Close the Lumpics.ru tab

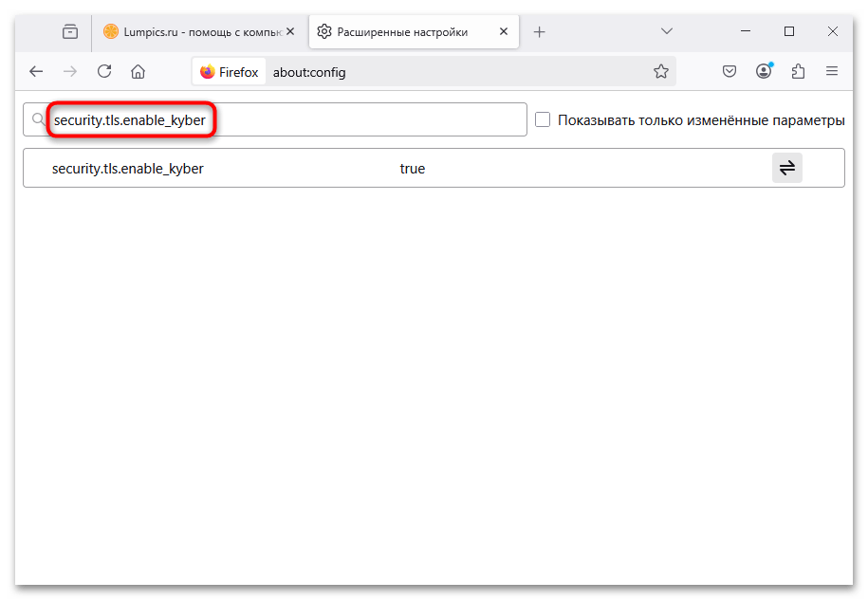coord(290,32)
